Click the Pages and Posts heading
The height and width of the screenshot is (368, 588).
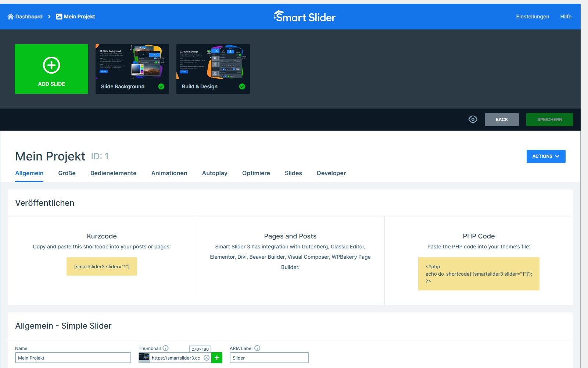point(290,236)
